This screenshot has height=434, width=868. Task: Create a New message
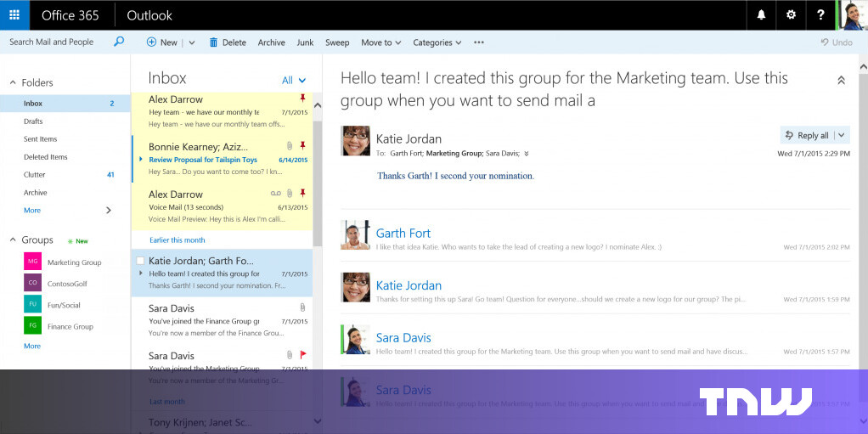161,42
